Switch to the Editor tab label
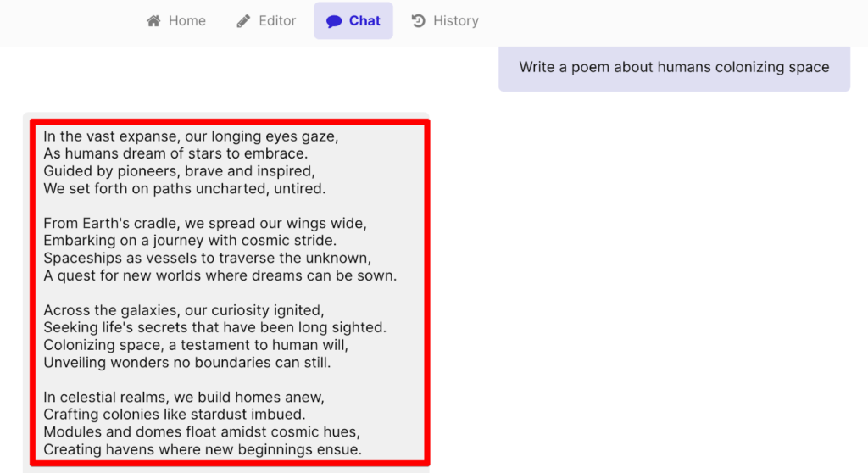Screen dimensions: 868x473 [x=277, y=21]
